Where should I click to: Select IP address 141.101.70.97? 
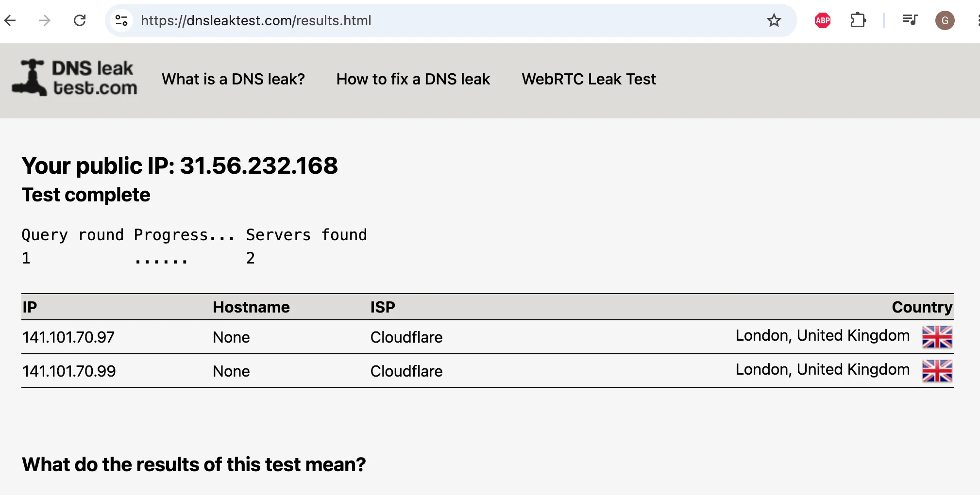point(68,337)
